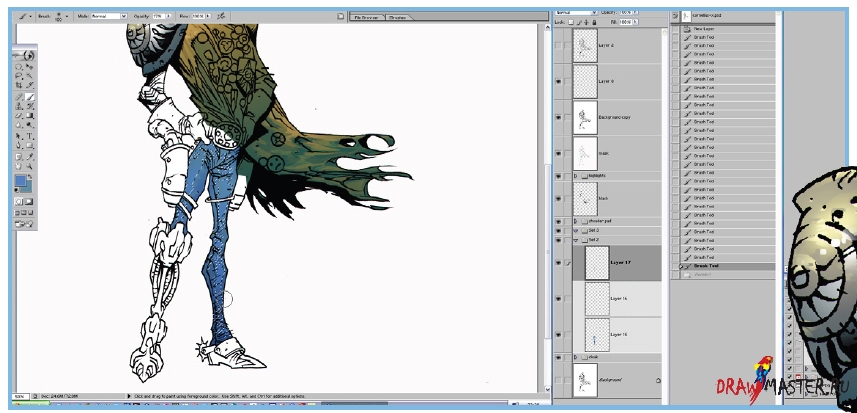857x413 pixels.
Task: Hide Layer 15 visibility eye
Action: 558,334
